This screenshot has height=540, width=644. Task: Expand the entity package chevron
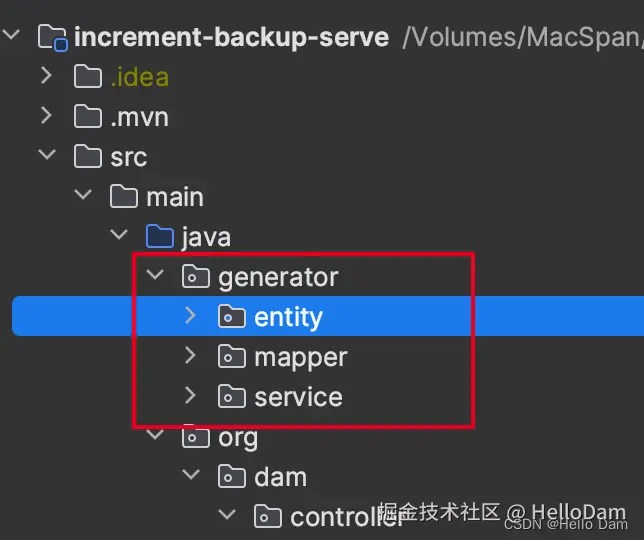point(191,316)
